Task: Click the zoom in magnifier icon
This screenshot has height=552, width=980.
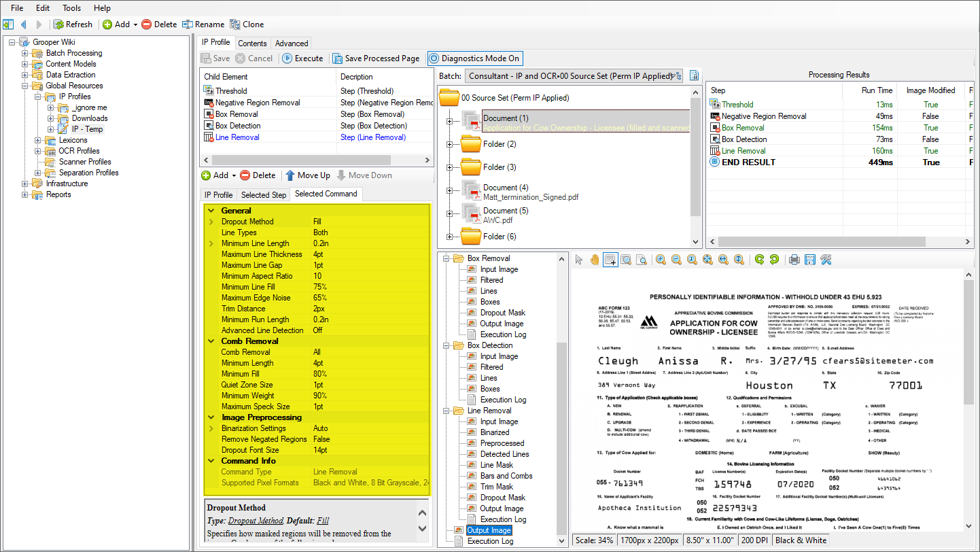Action: point(661,260)
